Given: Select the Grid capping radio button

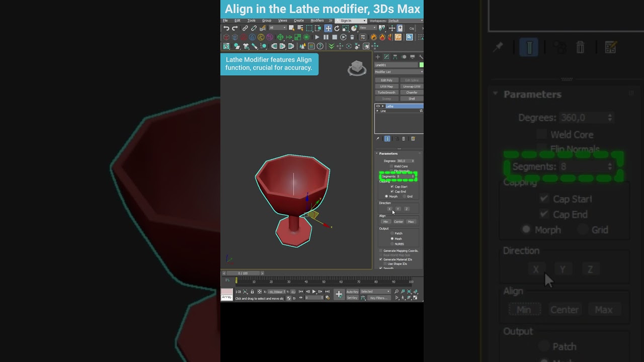Looking at the screenshot, I should (x=404, y=196).
